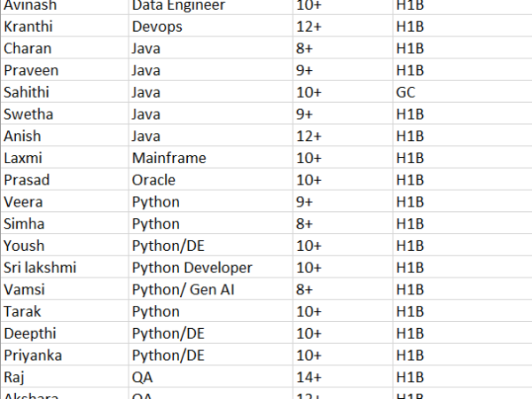Select the GC visa cell in Sahithi's row
Viewport: 532px width, 399px height.
(x=406, y=92)
